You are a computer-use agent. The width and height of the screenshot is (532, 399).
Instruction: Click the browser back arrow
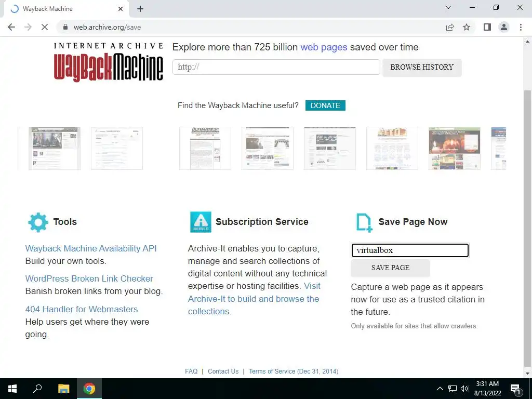[x=11, y=27]
